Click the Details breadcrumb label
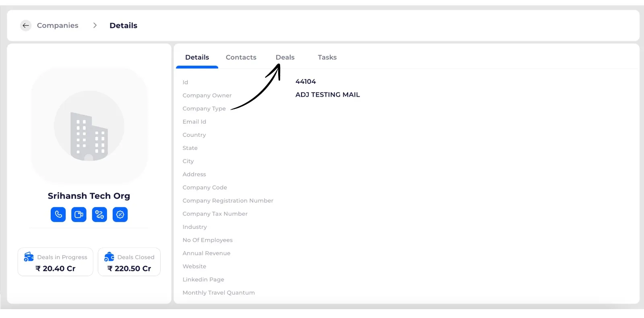Screen dimensions: 644x318 tap(124, 25)
